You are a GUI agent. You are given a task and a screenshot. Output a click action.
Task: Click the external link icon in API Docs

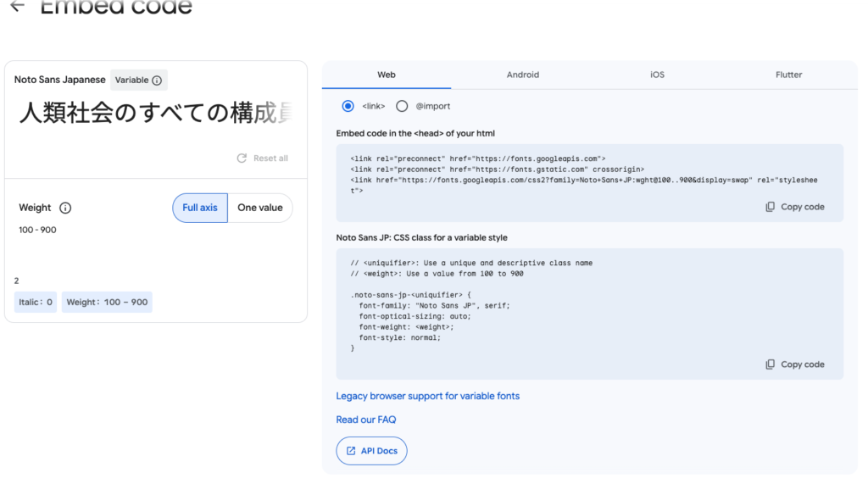[351, 451]
